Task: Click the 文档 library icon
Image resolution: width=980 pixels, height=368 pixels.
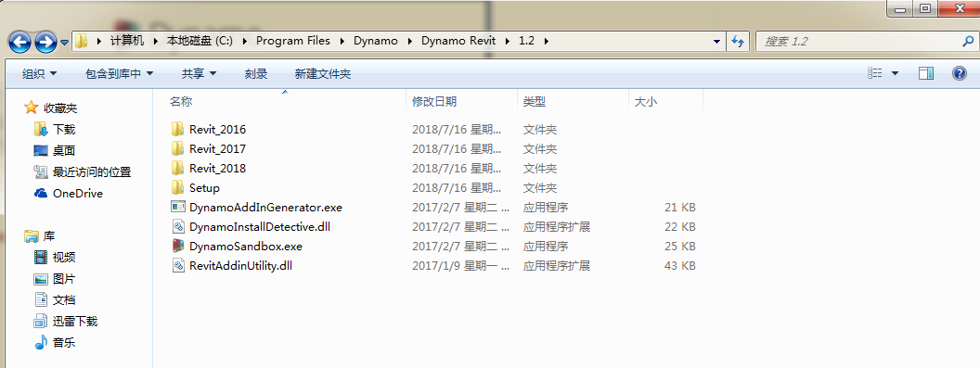Action: pyautogui.click(x=41, y=299)
